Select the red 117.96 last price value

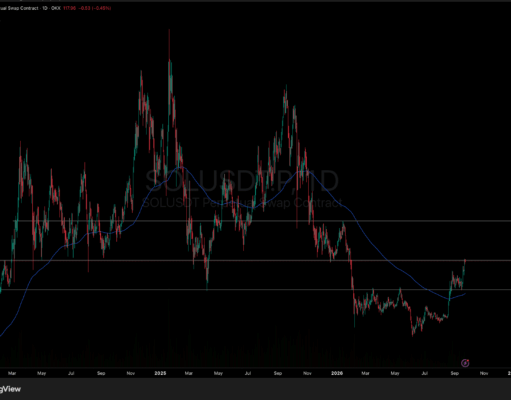[69, 8]
